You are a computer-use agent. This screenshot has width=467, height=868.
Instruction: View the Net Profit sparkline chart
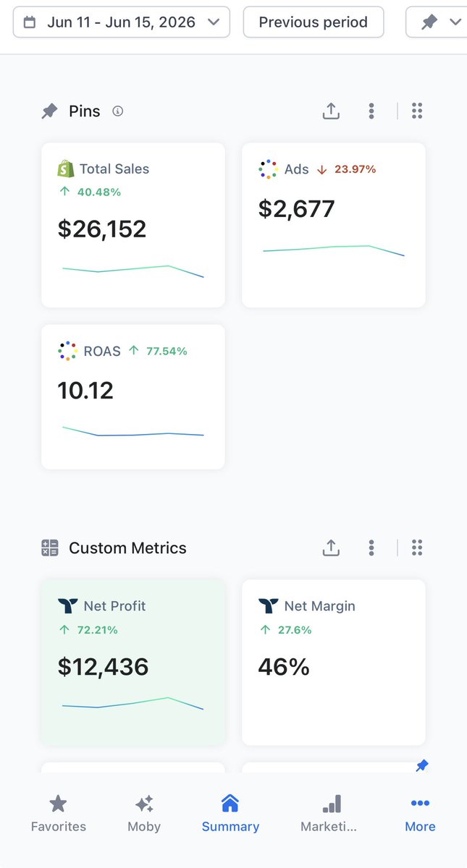pyautogui.click(x=133, y=703)
